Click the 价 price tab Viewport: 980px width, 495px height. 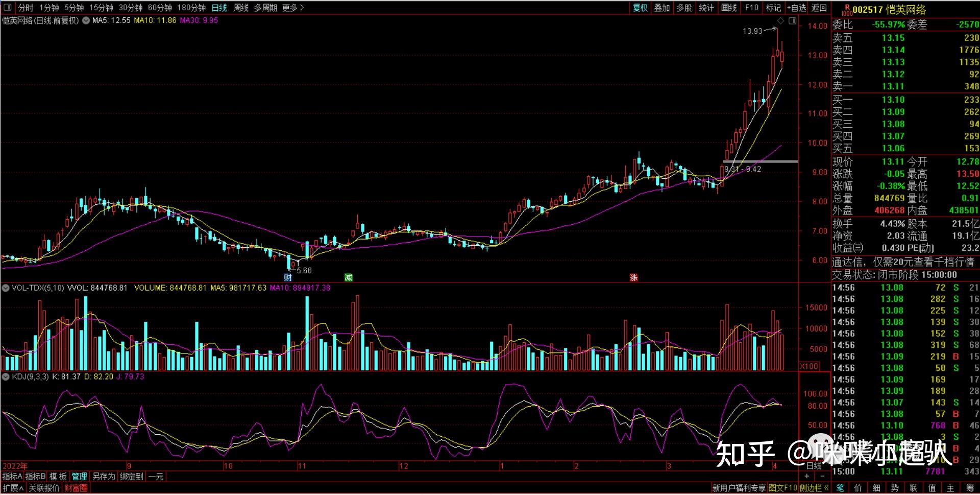858,488
